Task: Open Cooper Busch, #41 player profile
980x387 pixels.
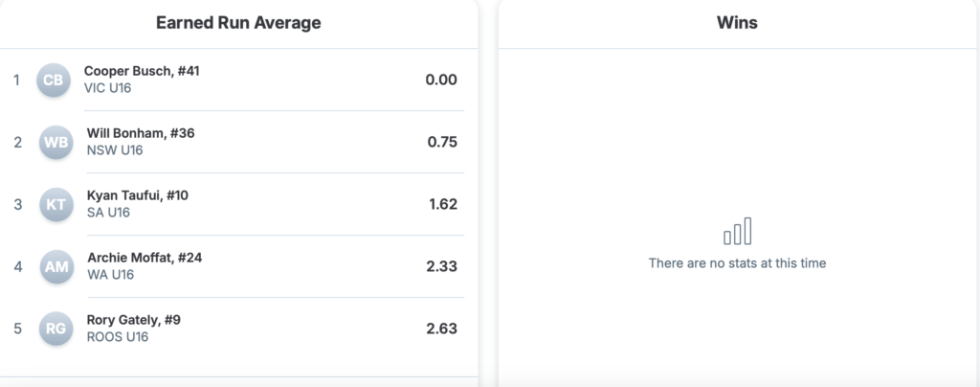Action: click(142, 71)
